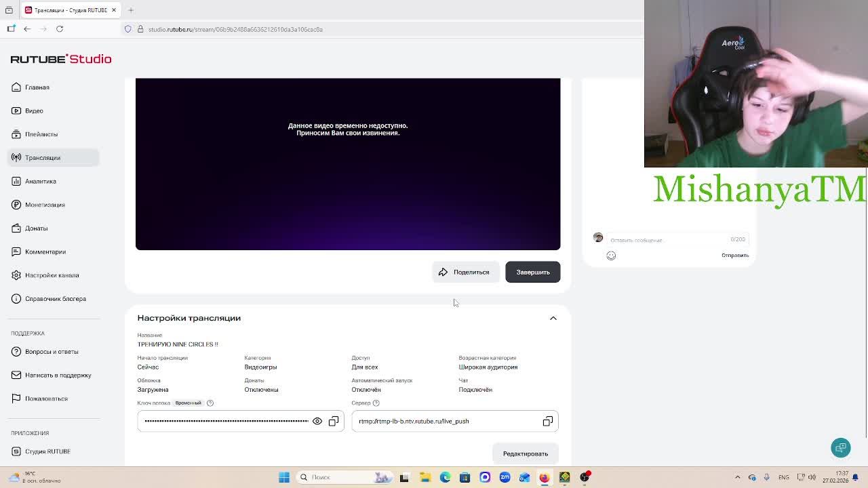Image resolution: width=868 pixels, height=488 pixels.
Task: Click the Донаты icon in sidebar
Action: tap(16, 228)
